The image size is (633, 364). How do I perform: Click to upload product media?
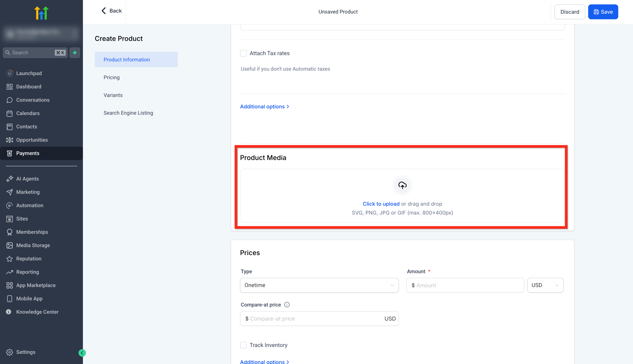381,204
